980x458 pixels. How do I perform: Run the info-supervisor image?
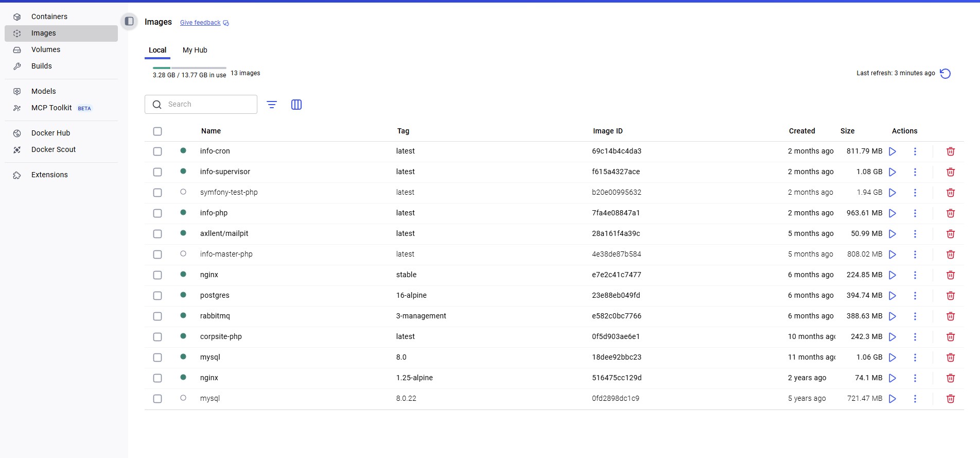click(x=892, y=172)
